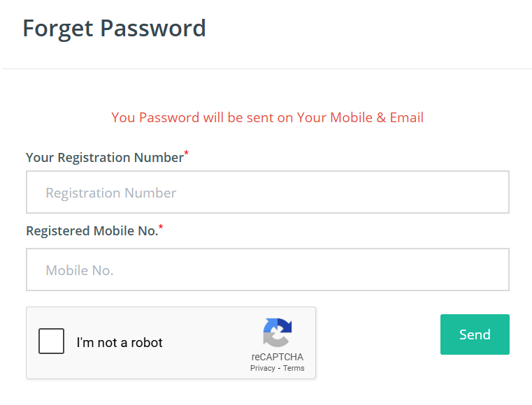Select the "Your Registration Number" label
This screenshot has height=405, width=532.
(x=104, y=158)
